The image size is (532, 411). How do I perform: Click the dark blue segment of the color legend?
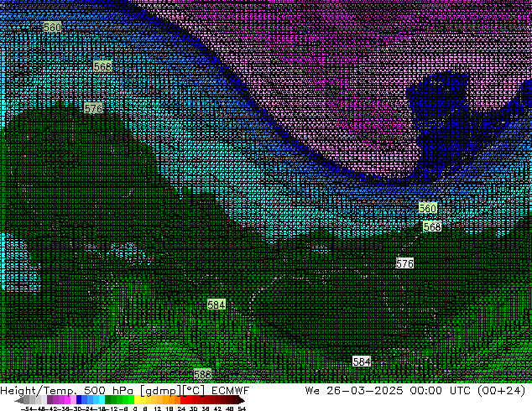[79, 400]
